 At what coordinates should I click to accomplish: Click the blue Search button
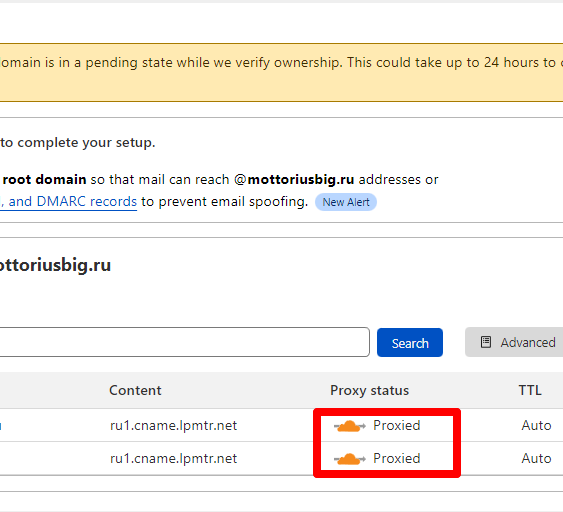[410, 343]
